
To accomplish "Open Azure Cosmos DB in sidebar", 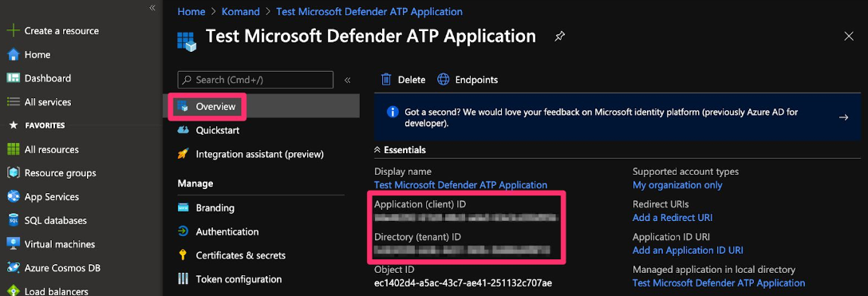I will (62, 268).
